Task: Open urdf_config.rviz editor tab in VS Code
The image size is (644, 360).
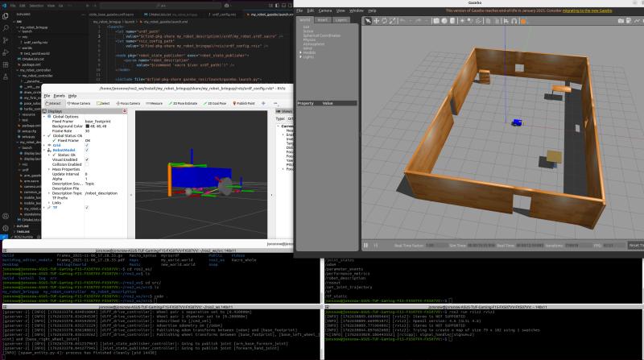Action: (x=225, y=14)
